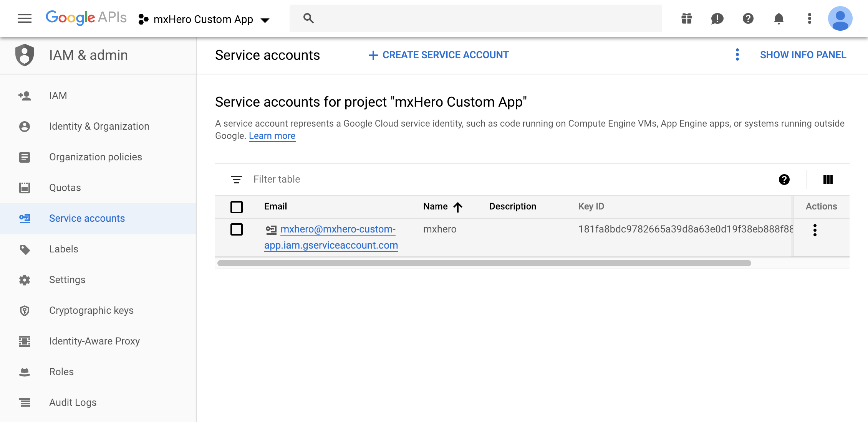The height and width of the screenshot is (422, 868).
Task: Click the Key ID column header
Action: [591, 206]
